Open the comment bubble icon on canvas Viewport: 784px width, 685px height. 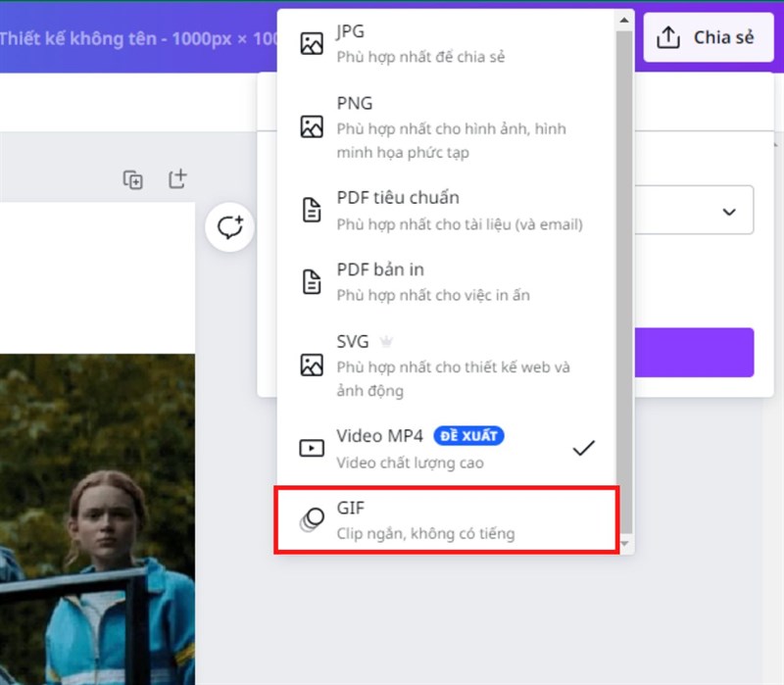point(228,228)
